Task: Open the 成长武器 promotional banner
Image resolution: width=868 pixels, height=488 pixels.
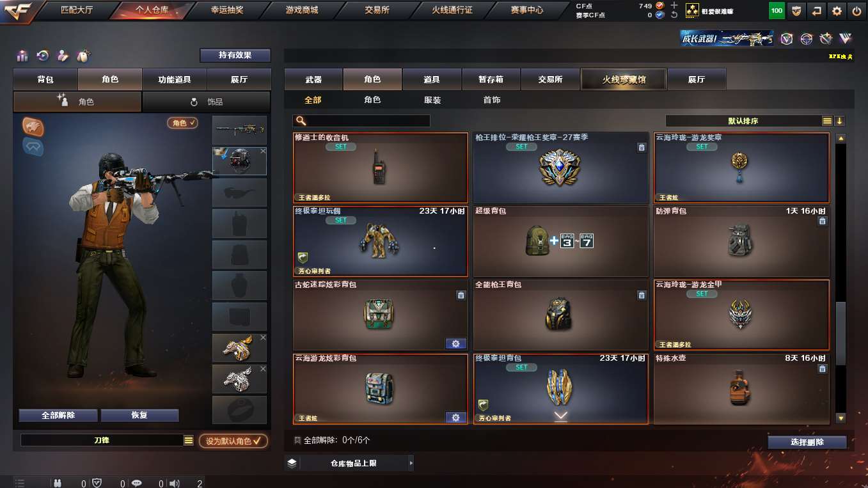Action: [x=727, y=38]
